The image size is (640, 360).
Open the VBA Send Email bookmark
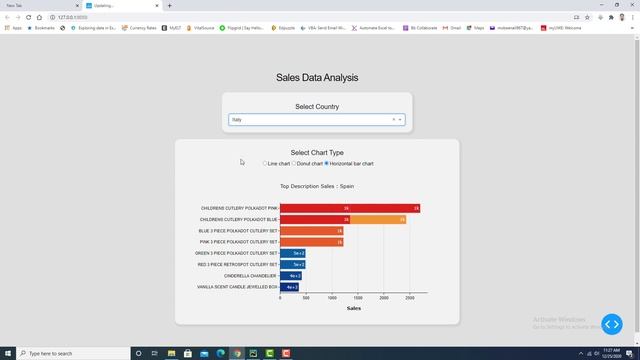pos(323,28)
